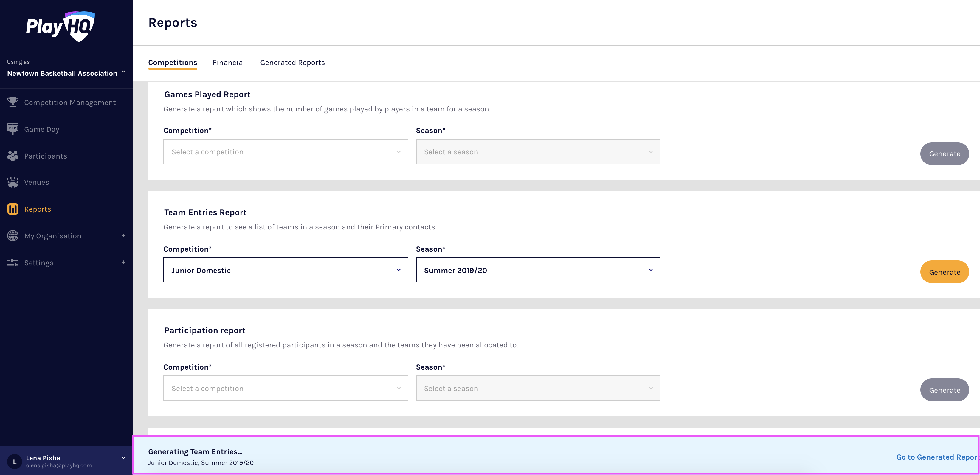
Task: Click the My Organisation globe icon
Action: pyautogui.click(x=13, y=236)
